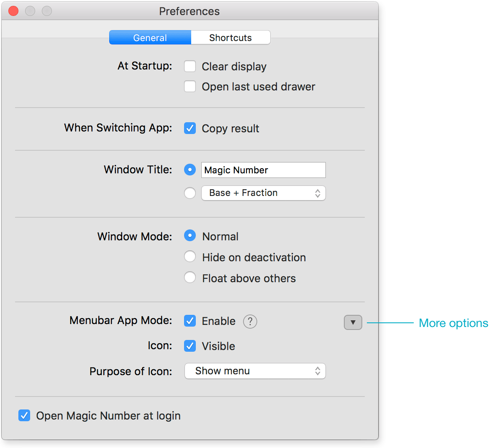The height and width of the screenshot is (448, 502).
Task: Choose Float above others mode
Action: (x=190, y=277)
